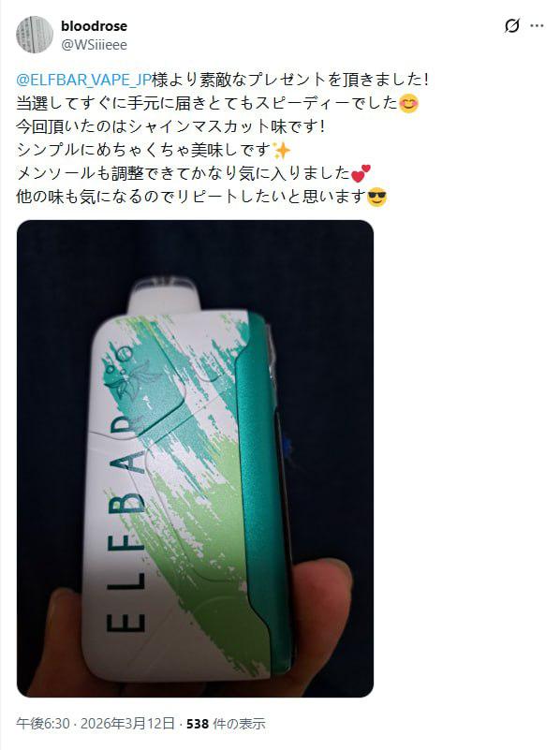Image resolution: width=560 pixels, height=750 pixels.
Task: Follow the @ELFBAR_VAPE_JP mention link
Action: pos(84,80)
